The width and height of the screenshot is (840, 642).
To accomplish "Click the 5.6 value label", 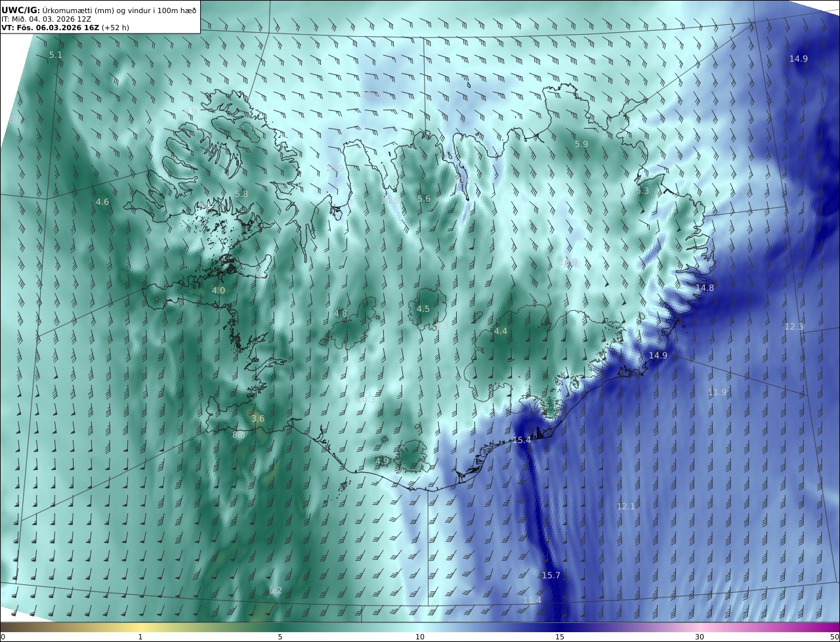I will click(x=424, y=199).
